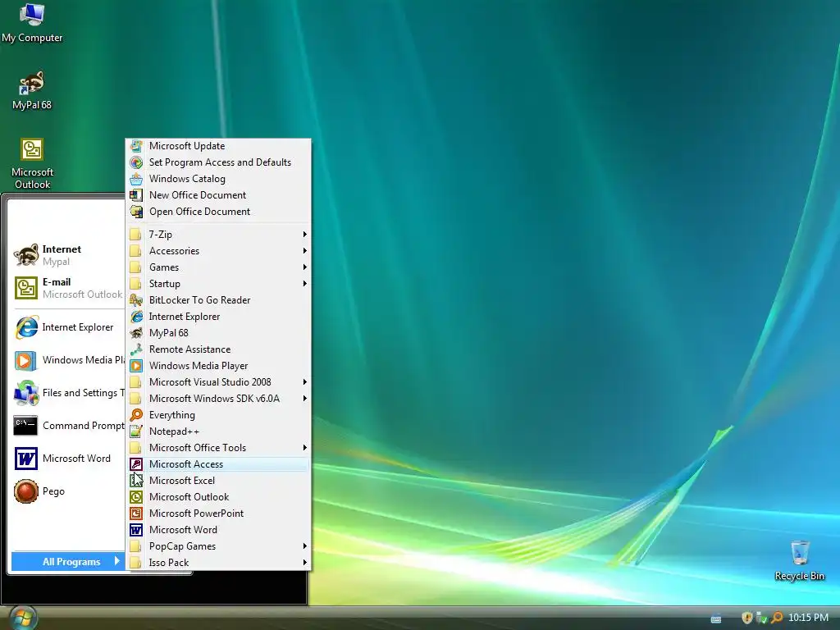This screenshot has height=630, width=840.
Task: Click the Microsoft Excel icon
Action: click(137, 481)
